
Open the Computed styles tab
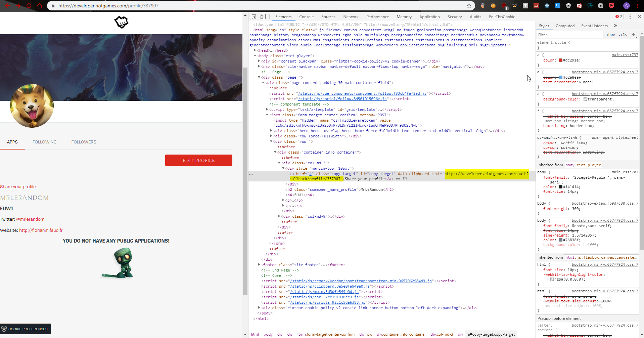click(565, 26)
